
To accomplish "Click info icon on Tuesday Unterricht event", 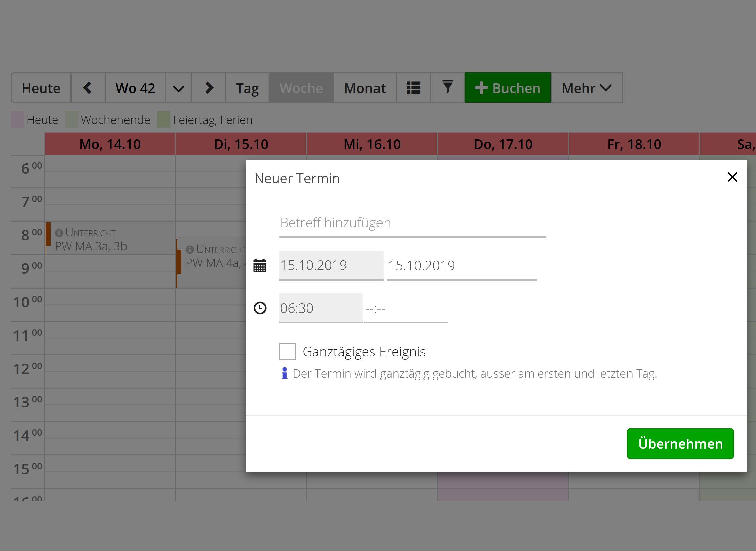I will 190,249.
